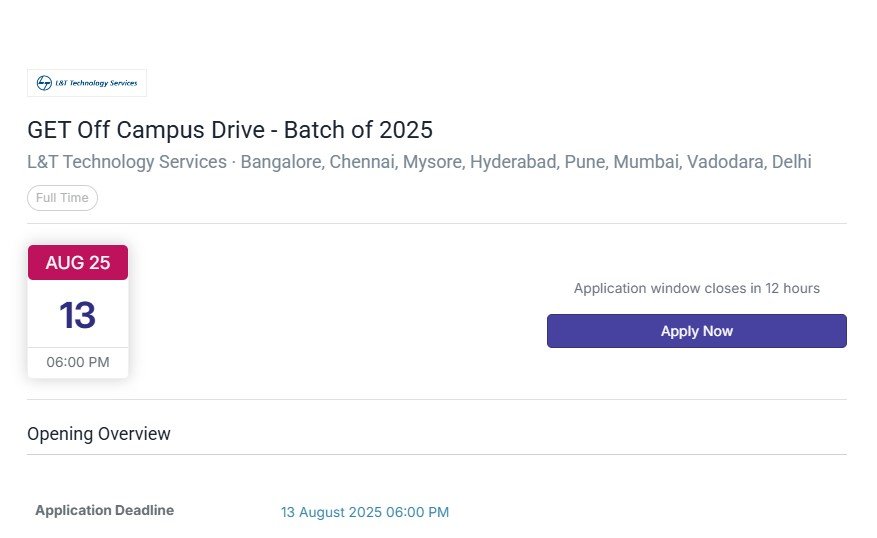
Task: Click the Delhi location in subtitle
Action: pos(791,162)
